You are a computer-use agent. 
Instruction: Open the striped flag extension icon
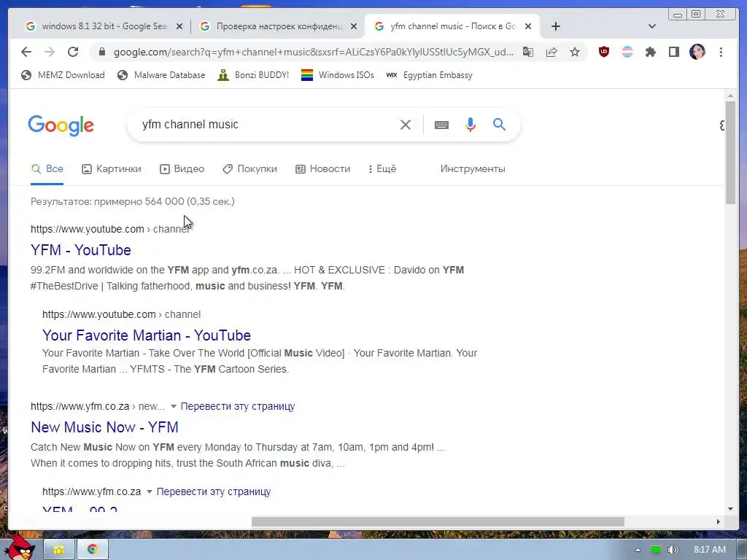[627, 52]
